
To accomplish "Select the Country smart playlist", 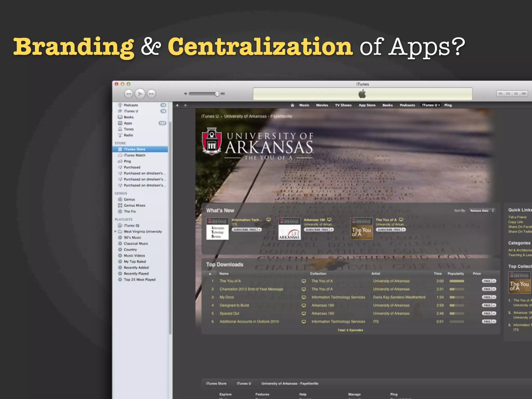I will click(x=140, y=249).
